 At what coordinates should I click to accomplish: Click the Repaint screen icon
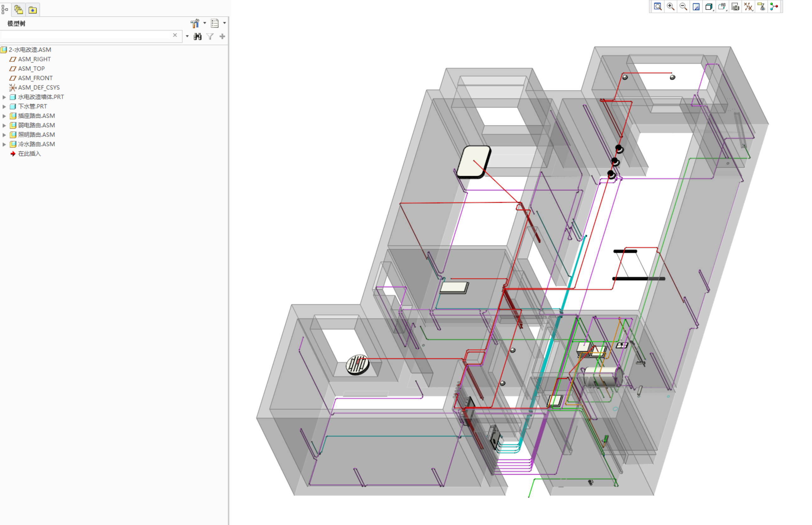pyautogui.click(x=696, y=7)
